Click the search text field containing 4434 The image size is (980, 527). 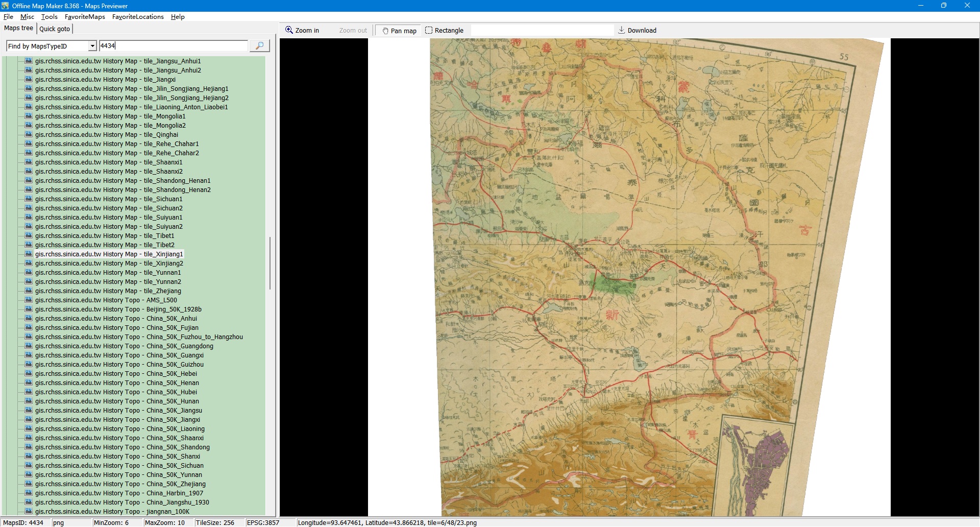pyautogui.click(x=173, y=46)
